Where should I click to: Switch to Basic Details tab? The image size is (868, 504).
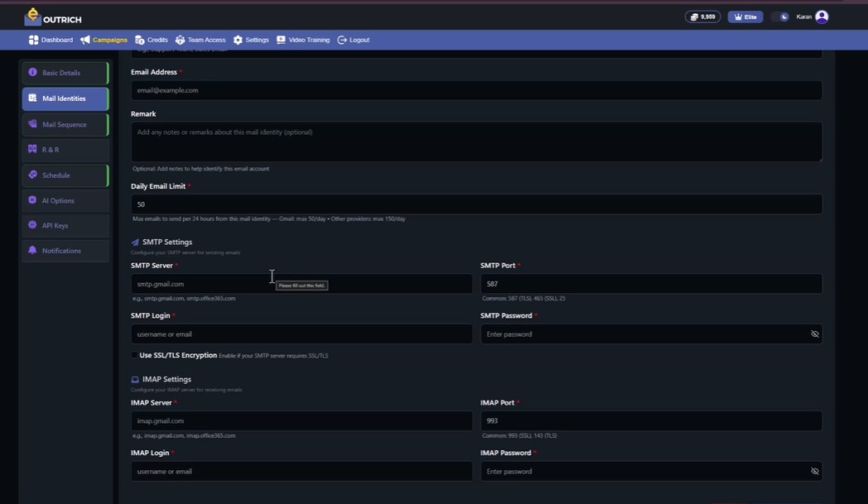pos(65,73)
